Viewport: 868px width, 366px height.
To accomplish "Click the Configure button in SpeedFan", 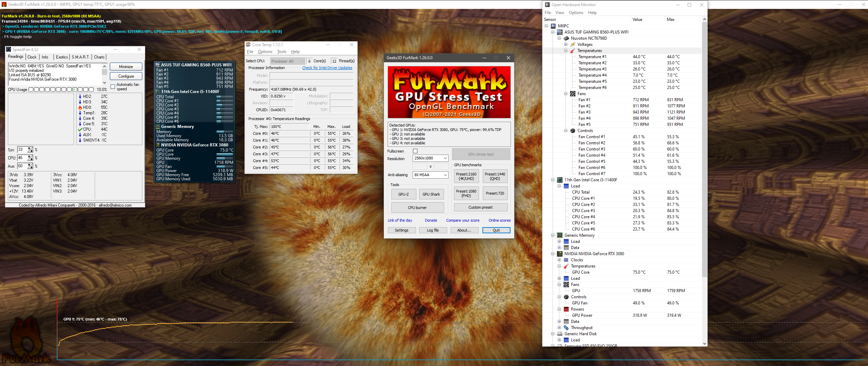I will [x=126, y=76].
